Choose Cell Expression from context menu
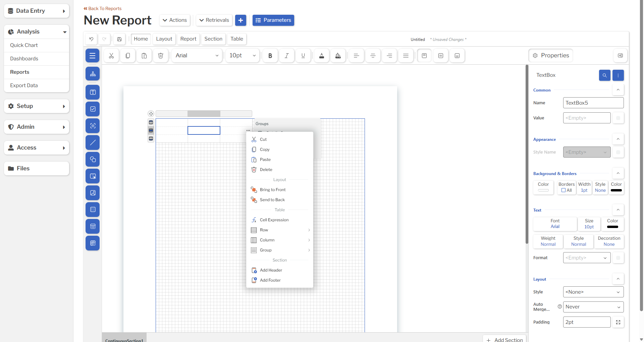Image resolution: width=644 pixels, height=342 pixels. point(274,220)
